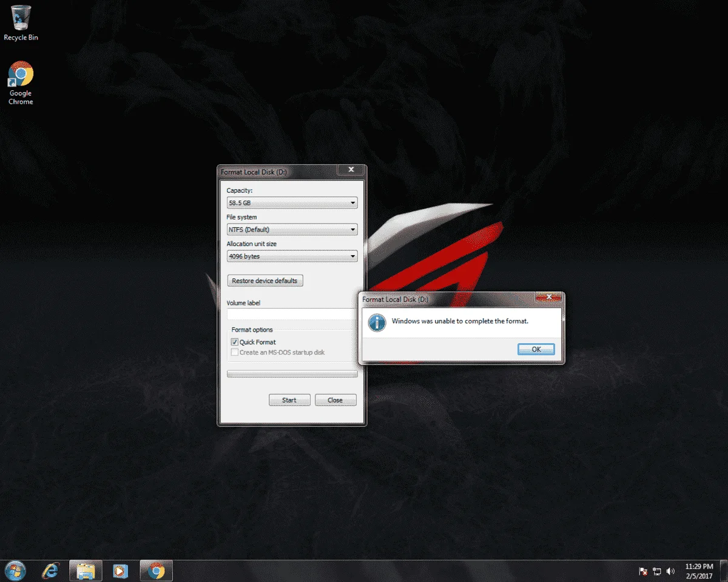This screenshot has height=582, width=728.
Task: Click the Close button in Format dialog
Action: pyautogui.click(x=335, y=400)
